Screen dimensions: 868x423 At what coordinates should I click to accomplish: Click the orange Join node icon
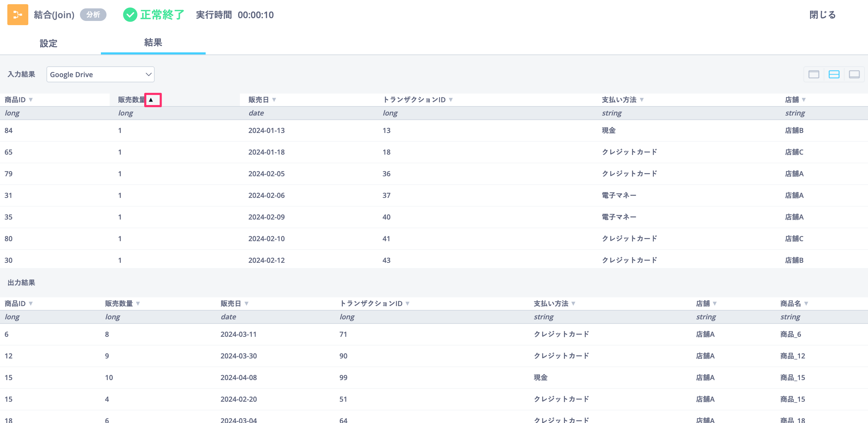pyautogui.click(x=18, y=15)
